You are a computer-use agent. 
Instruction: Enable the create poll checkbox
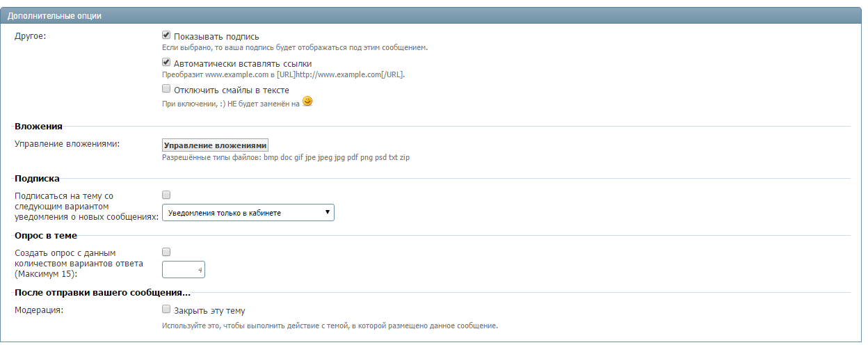[166, 252]
